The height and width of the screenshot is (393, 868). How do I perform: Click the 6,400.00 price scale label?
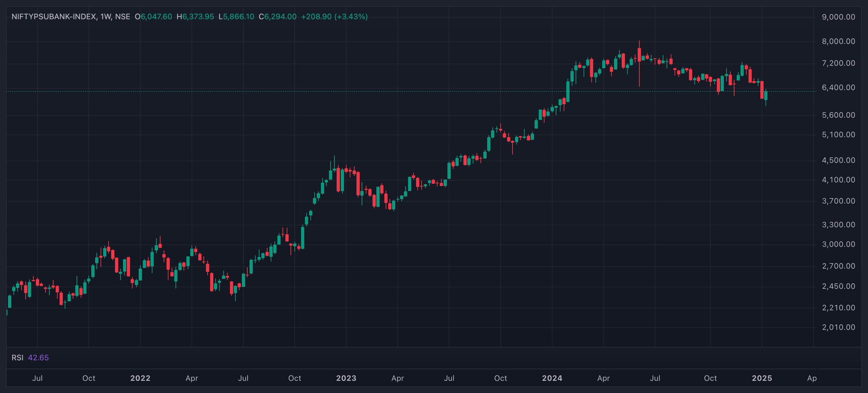point(838,88)
